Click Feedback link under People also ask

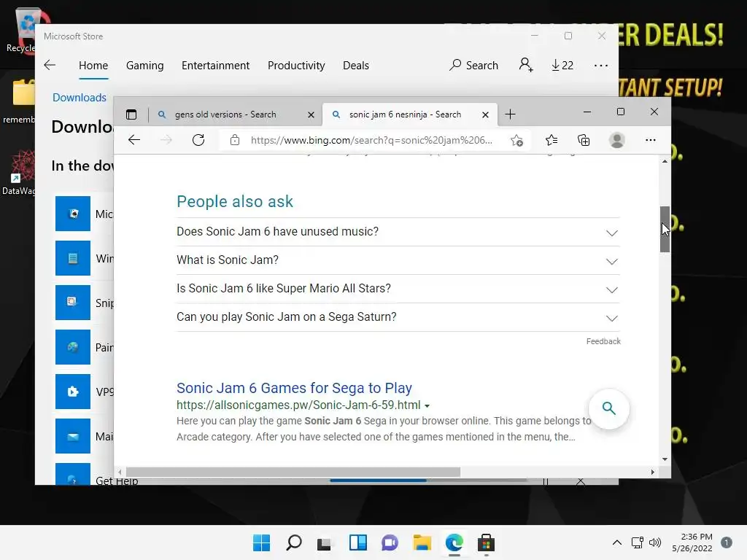click(603, 341)
